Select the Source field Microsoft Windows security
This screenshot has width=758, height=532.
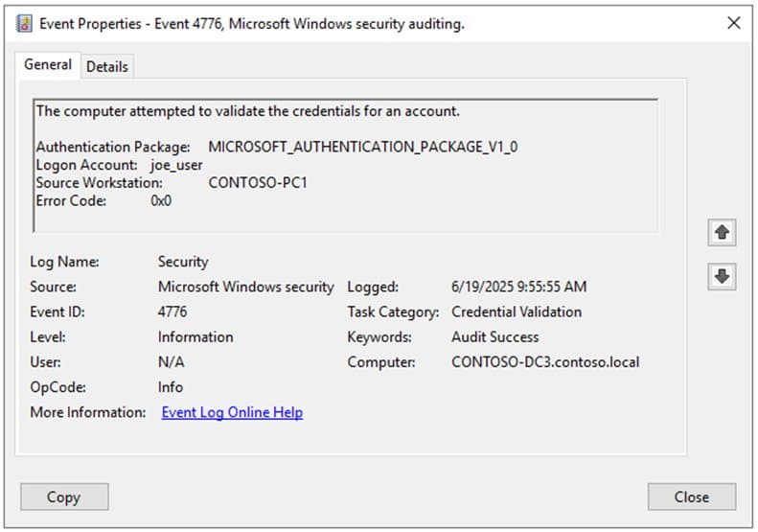coord(245,287)
